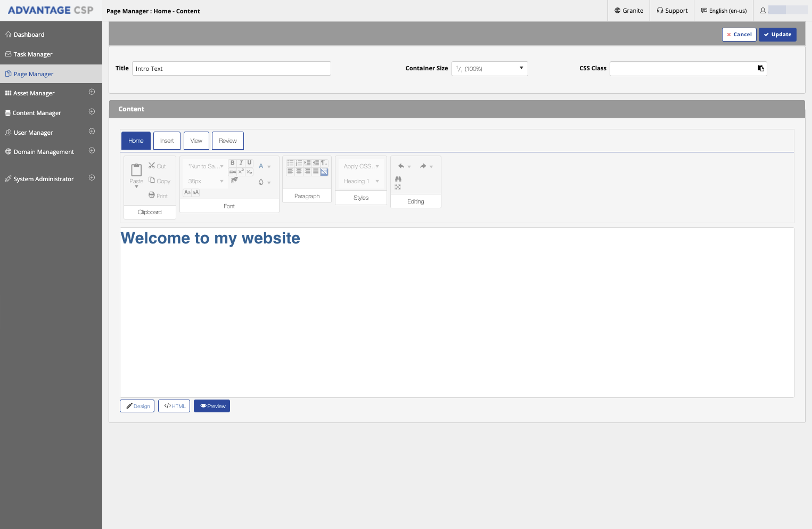This screenshot has height=529, width=812.
Task: Center align the text
Action: click(299, 172)
